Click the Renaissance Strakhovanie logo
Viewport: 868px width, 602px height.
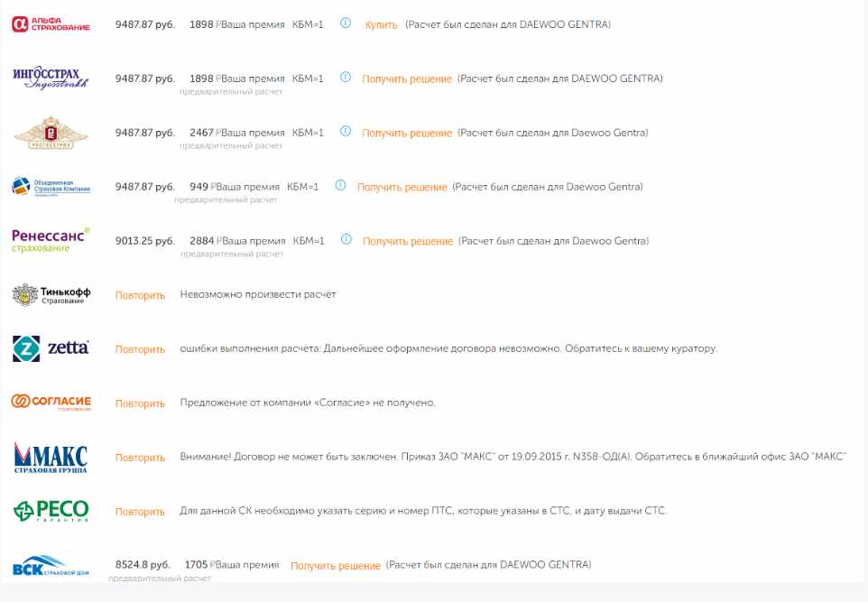coord(51,239)
